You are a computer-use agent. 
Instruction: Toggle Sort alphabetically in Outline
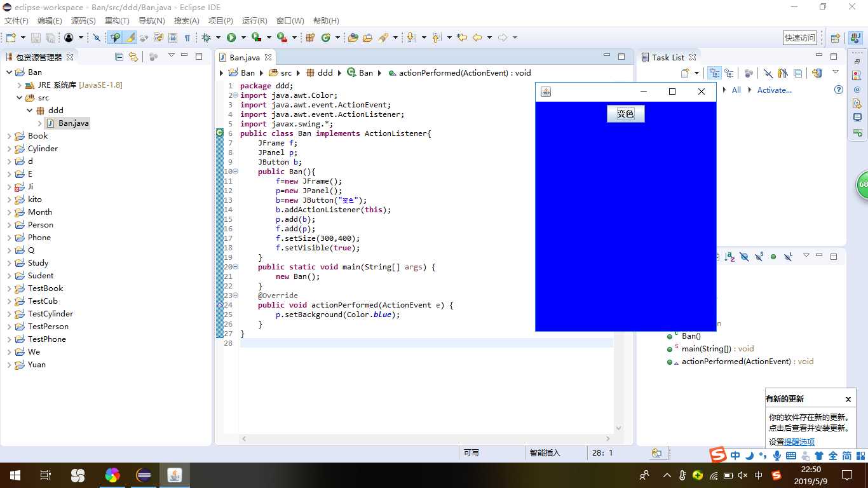tap(729, 257)
